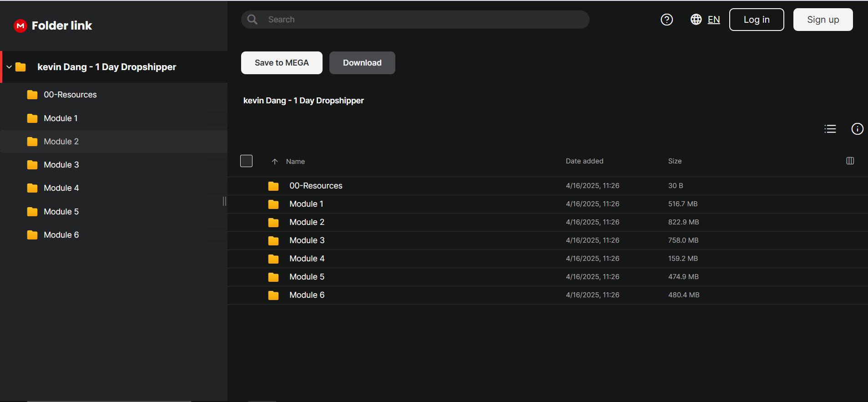Click 00-Resources folder icon in file list
The width and height of the screenshot is (868, 402).
[273, 186]
